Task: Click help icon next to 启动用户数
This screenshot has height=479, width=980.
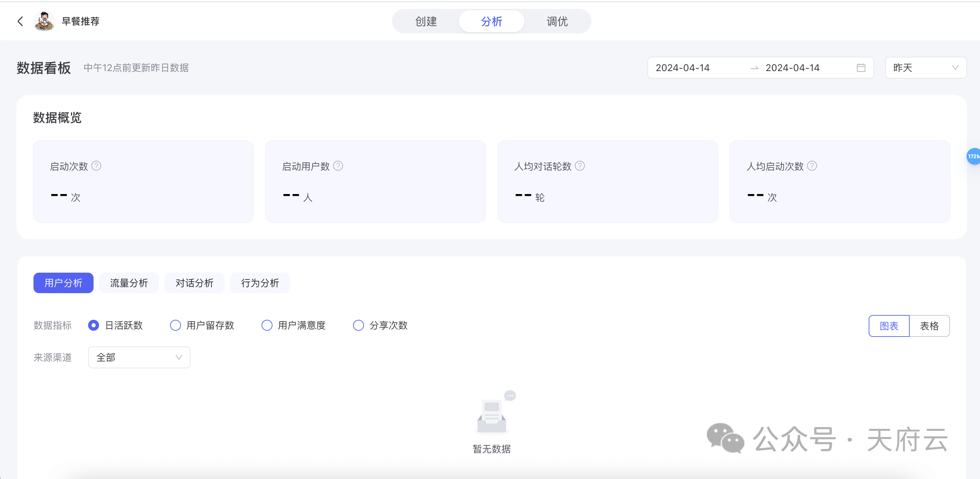Action: coord(338,166)
